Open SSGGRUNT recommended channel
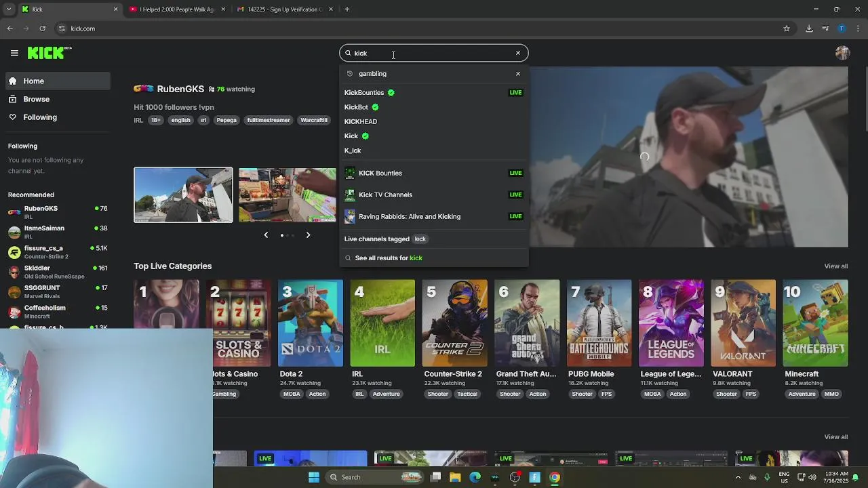 pyautogui.click(x=58, y=291)
